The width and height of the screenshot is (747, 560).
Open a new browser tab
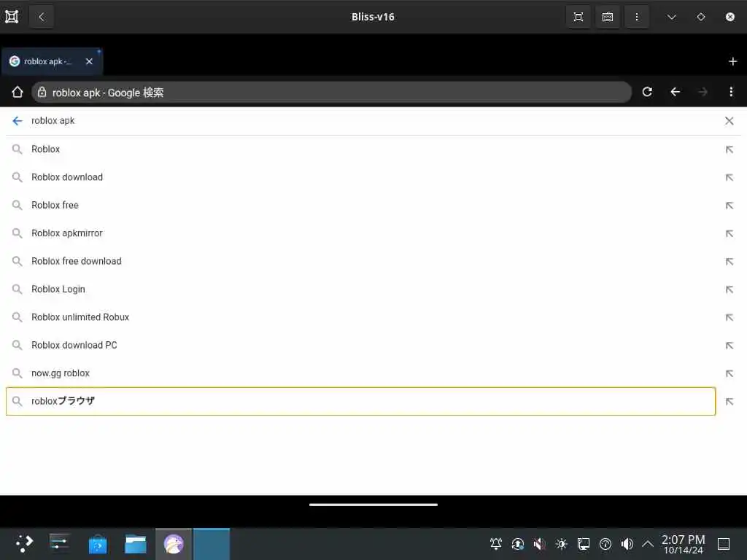click(x=732, y=61)
